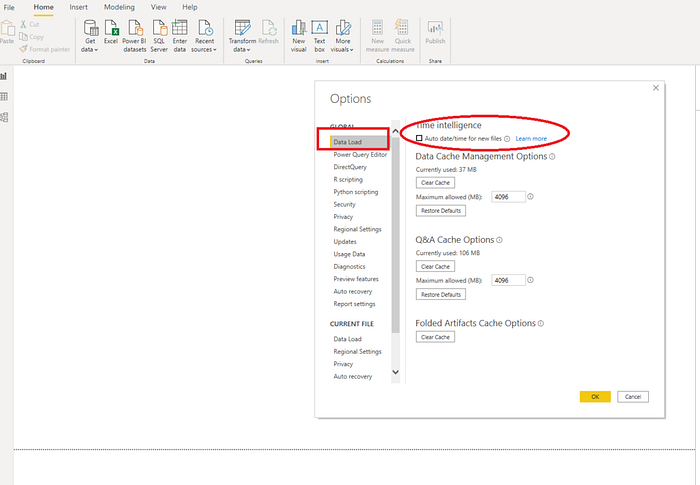Select the Home ribbon tab

click(x=43, y=7)
